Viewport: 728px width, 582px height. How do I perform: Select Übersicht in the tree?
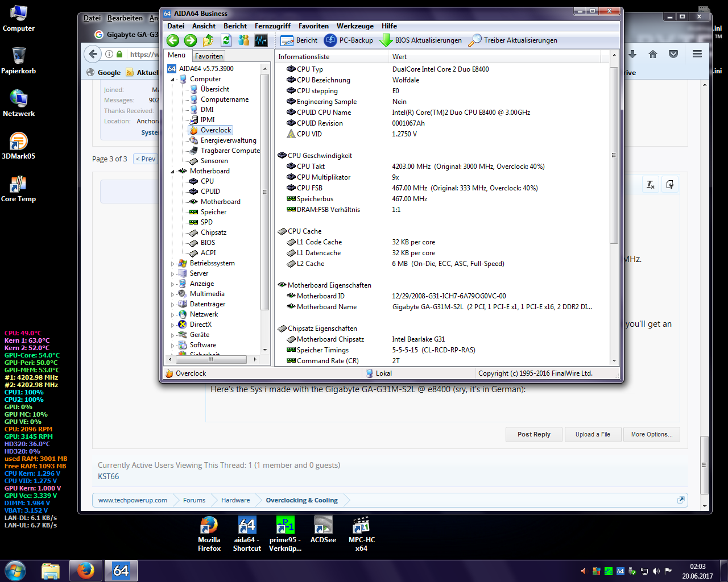point(214,89)
